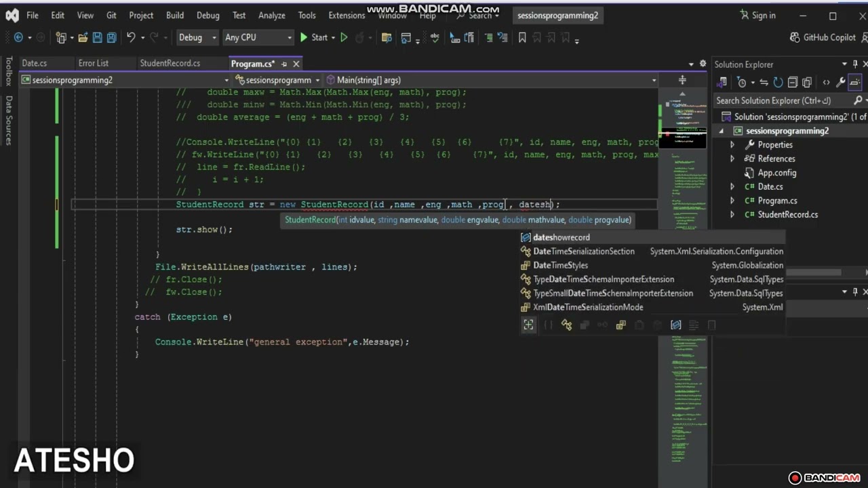868x488 pixels.
Task: Collapse all items in Solution Explorer
Action: 792,83
